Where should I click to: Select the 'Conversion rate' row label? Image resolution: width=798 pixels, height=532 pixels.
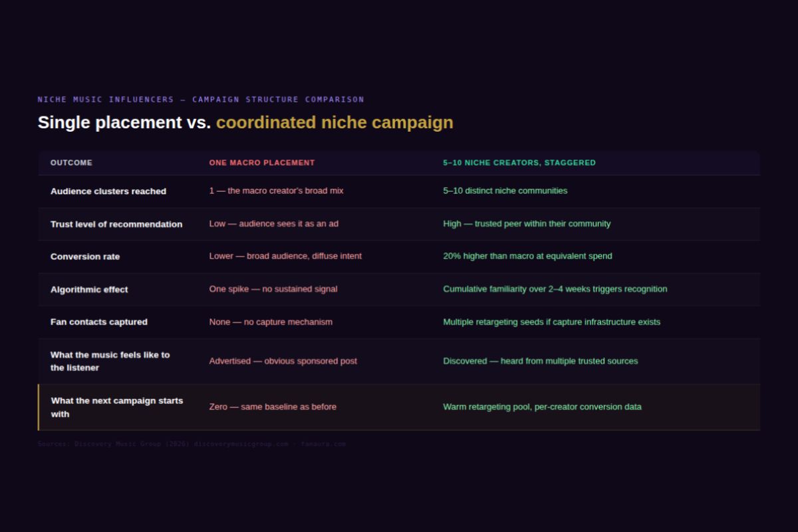point(85,257)
